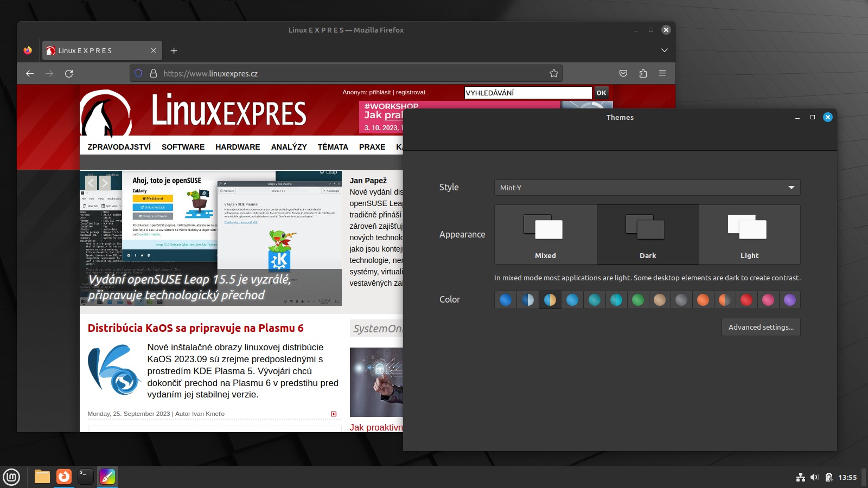Go back one page in Firefox
This screenshot has width=868, height=488.
pyautogui.click(x=30, y=73)
